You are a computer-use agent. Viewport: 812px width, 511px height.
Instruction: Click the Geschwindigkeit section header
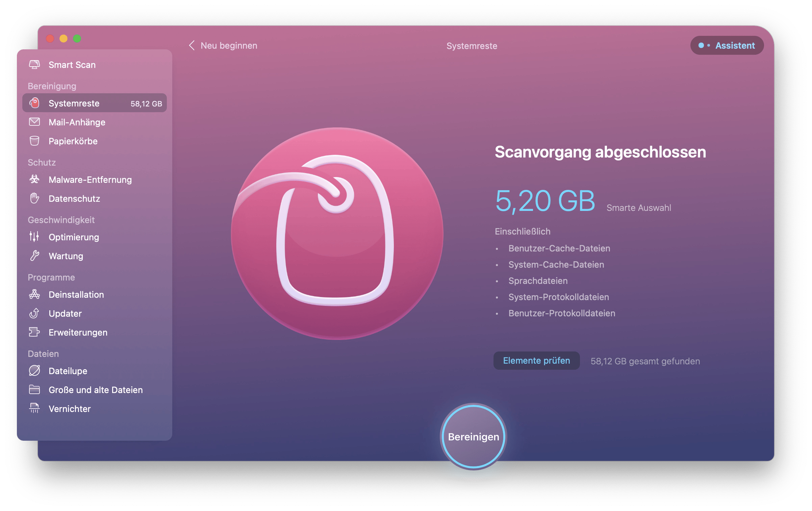[x=61, y=220]
